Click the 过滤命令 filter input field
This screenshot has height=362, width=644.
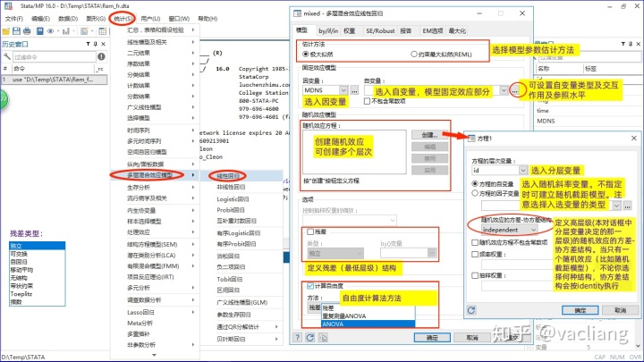coord(55,56)
